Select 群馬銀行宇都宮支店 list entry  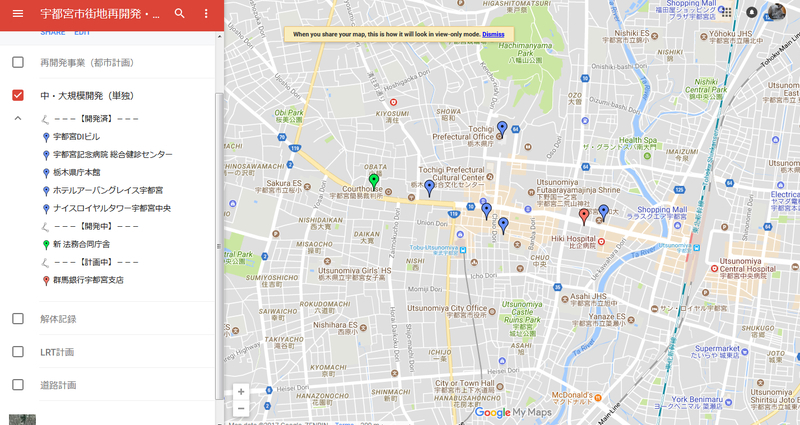click(88, 280)
